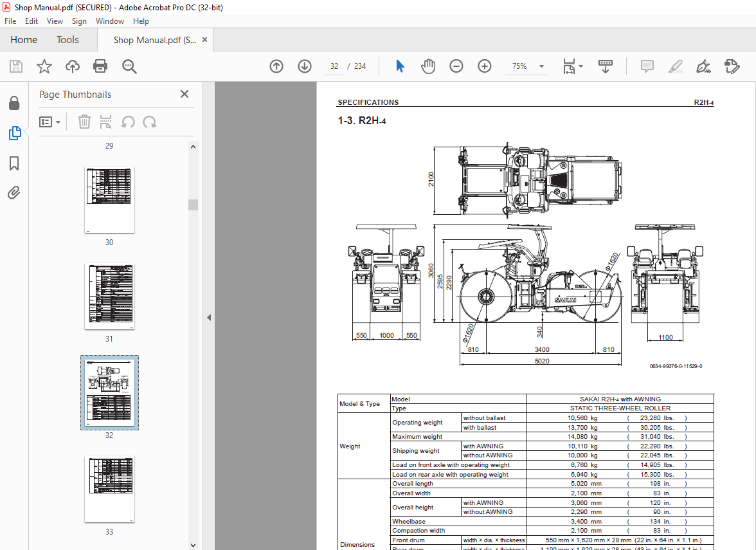Select the page 33 thumbnail

[x=109, y=489]
